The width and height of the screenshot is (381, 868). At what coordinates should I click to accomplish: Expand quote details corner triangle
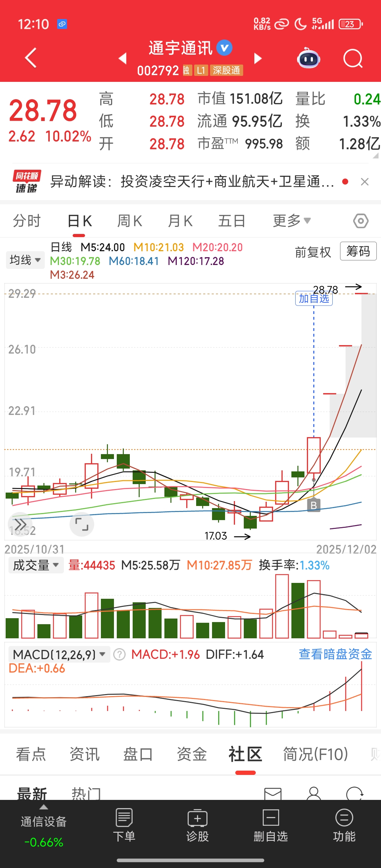(376, 155)
